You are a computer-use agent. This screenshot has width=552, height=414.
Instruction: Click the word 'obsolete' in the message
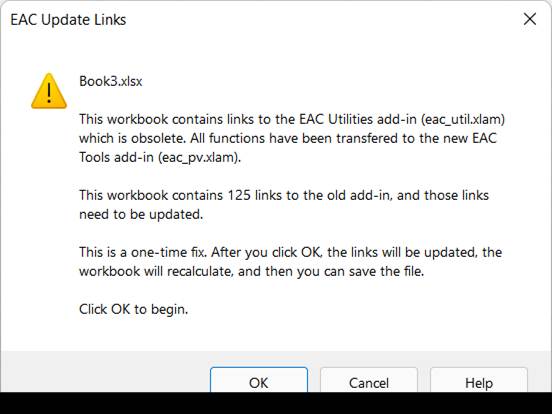[158, 138]
